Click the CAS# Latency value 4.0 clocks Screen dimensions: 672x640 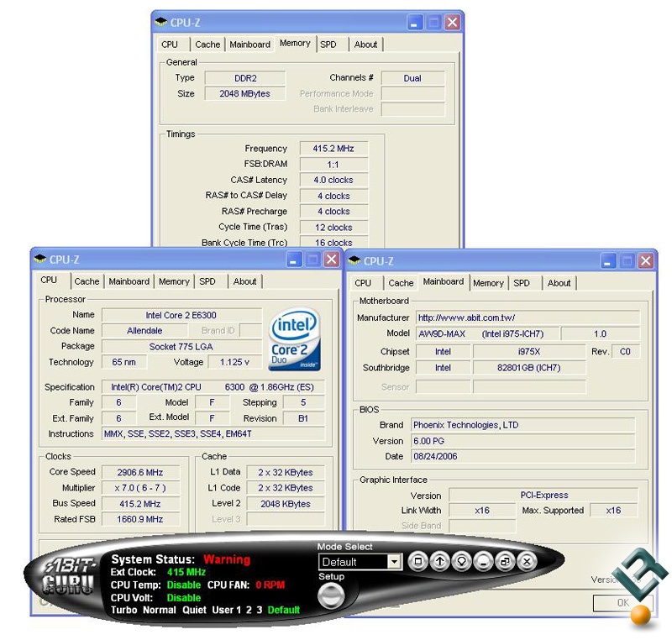(x=333, y=181)
